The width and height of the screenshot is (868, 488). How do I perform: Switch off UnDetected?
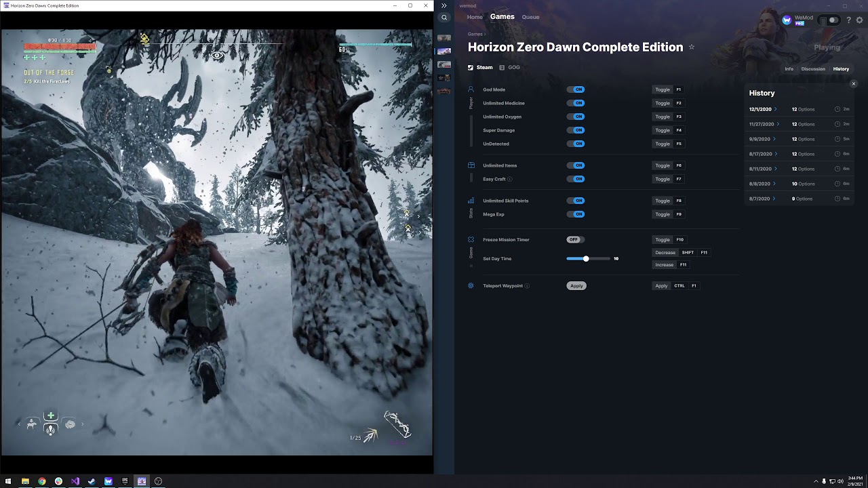click(x=576, y=144)
